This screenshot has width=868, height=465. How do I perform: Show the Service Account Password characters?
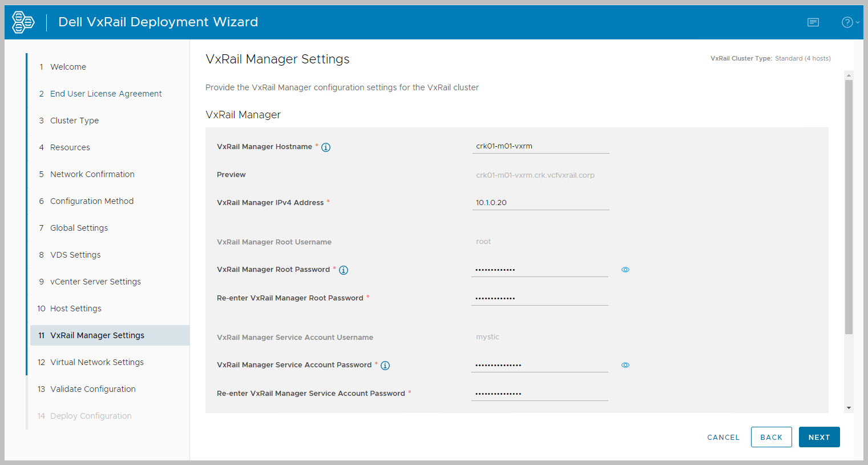[625, 365]
